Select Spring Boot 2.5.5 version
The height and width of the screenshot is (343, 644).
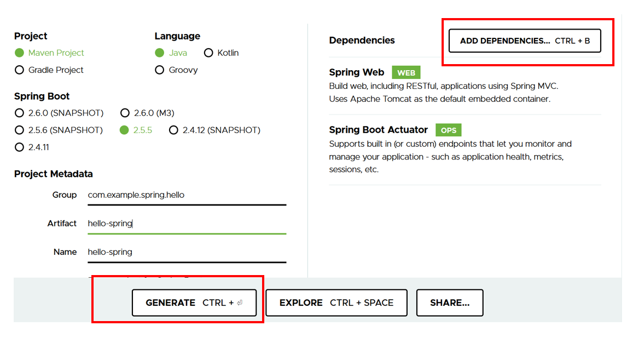[x=124, y=130]
